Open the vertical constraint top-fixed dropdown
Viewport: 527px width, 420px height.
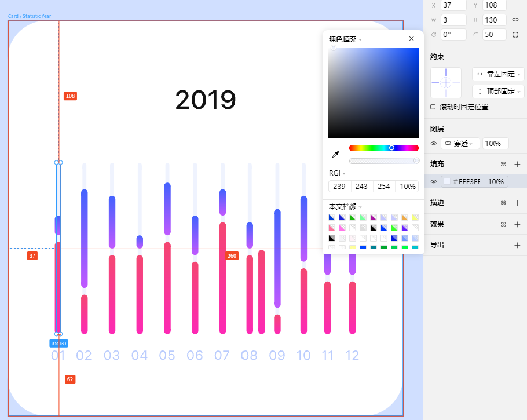point(498,91)
